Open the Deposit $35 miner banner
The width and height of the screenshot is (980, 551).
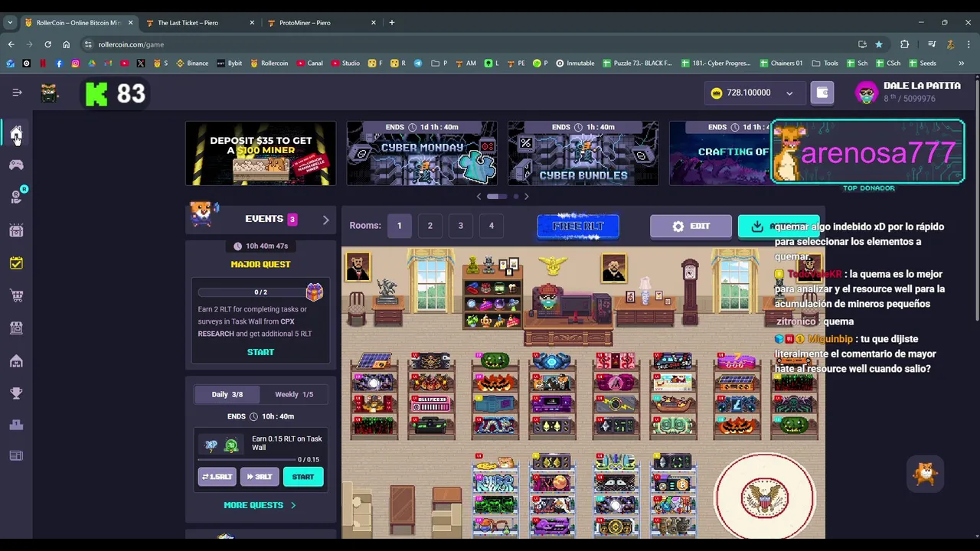260,153
